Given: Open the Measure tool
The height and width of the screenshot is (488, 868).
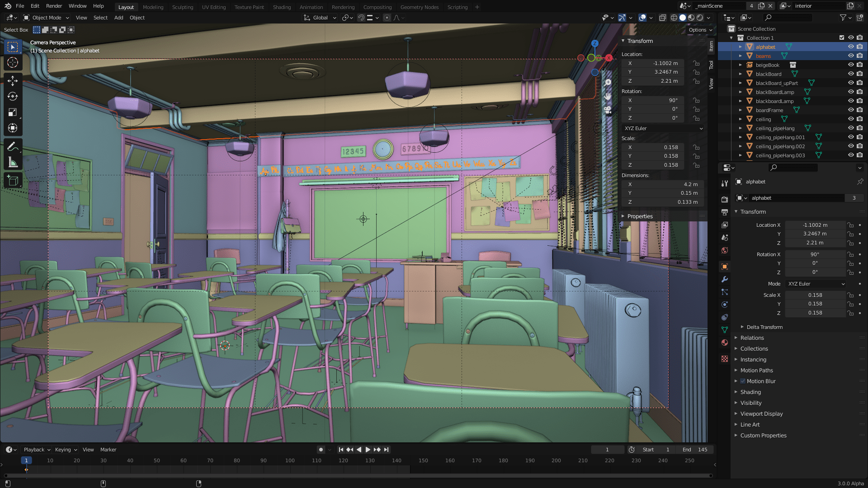Looking at the screenshot, I should click(x=13, y=160).
